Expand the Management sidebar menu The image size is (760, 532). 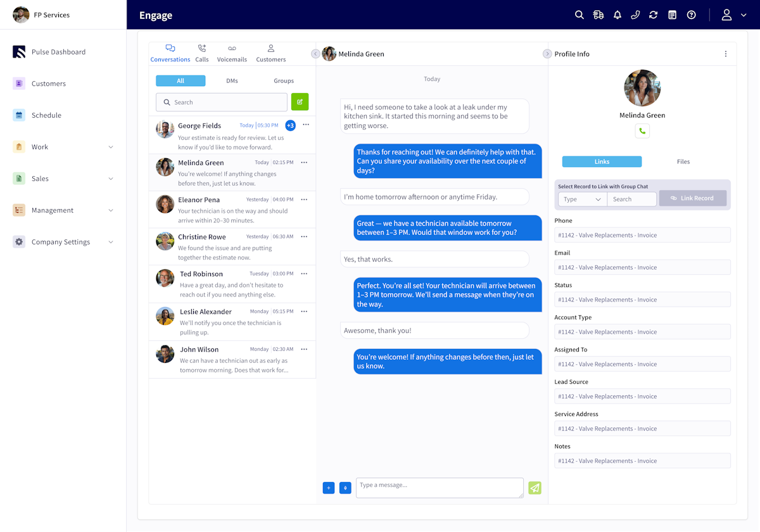click(63, 210)
